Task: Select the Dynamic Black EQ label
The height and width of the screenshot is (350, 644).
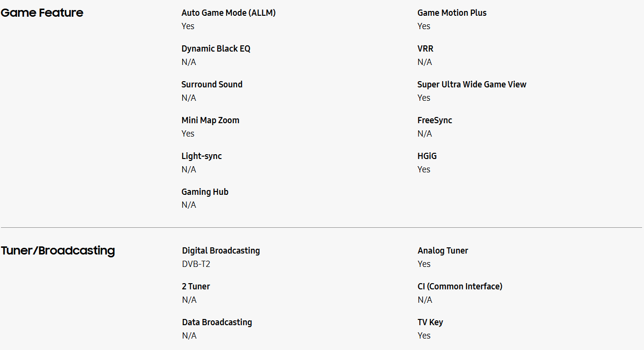Action: 216,49
